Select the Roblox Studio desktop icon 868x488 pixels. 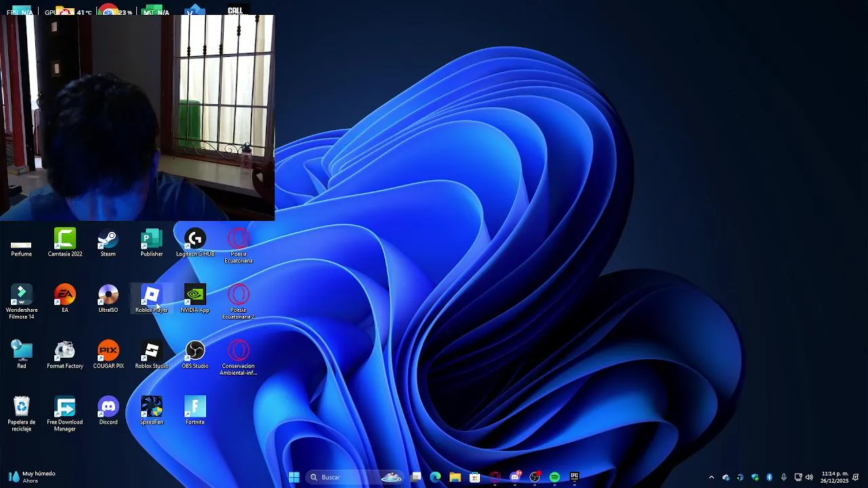tap(151, 355)
